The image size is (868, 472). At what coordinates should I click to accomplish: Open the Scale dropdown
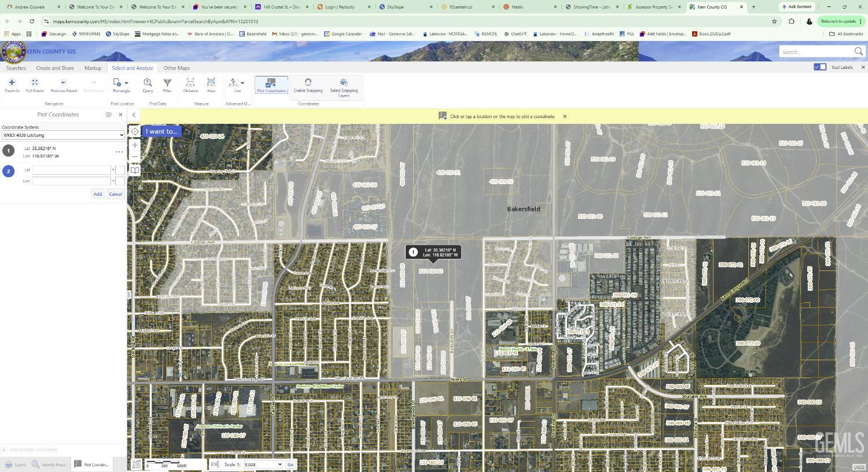pyautogui.click(x=263, y=464)
